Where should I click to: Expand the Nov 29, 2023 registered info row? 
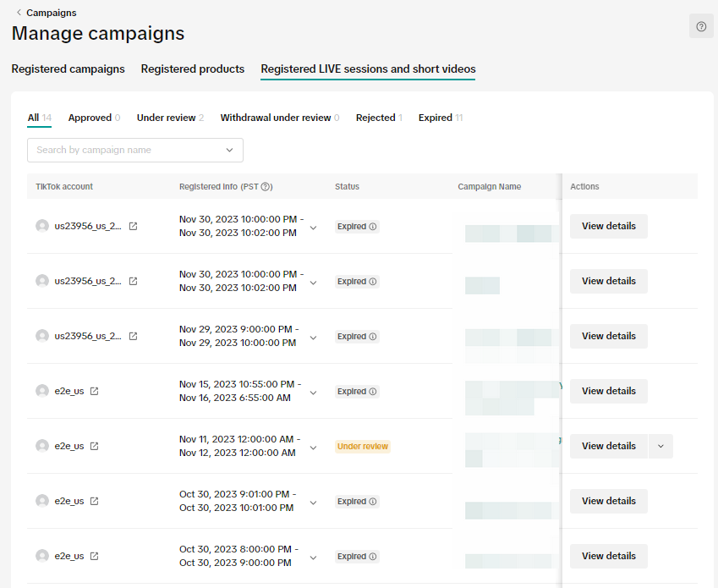pyautogui.click(x=313, y=338)
